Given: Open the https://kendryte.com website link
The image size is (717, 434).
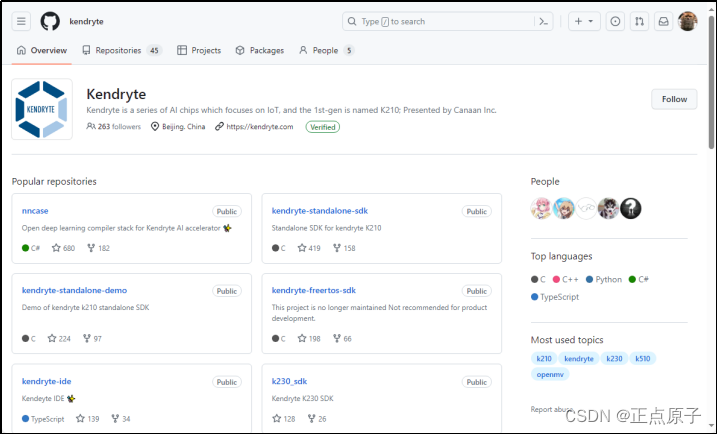Looking at the screenshot, I should point(260,127).
